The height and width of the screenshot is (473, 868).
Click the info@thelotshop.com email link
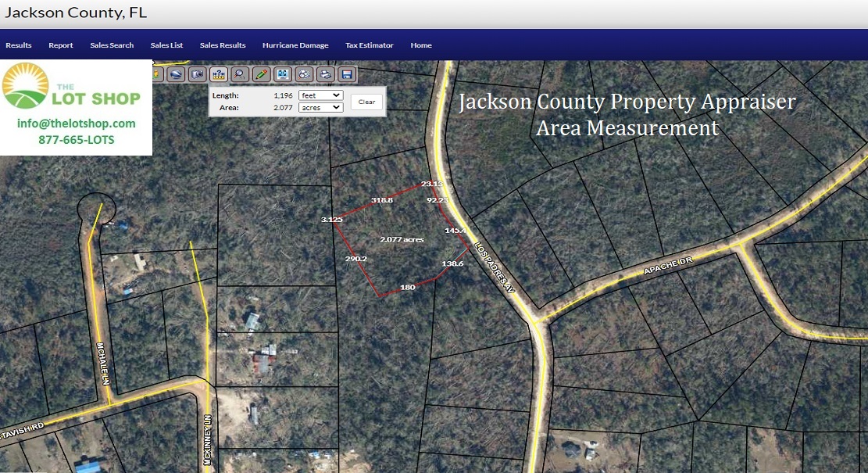point(76,124)
